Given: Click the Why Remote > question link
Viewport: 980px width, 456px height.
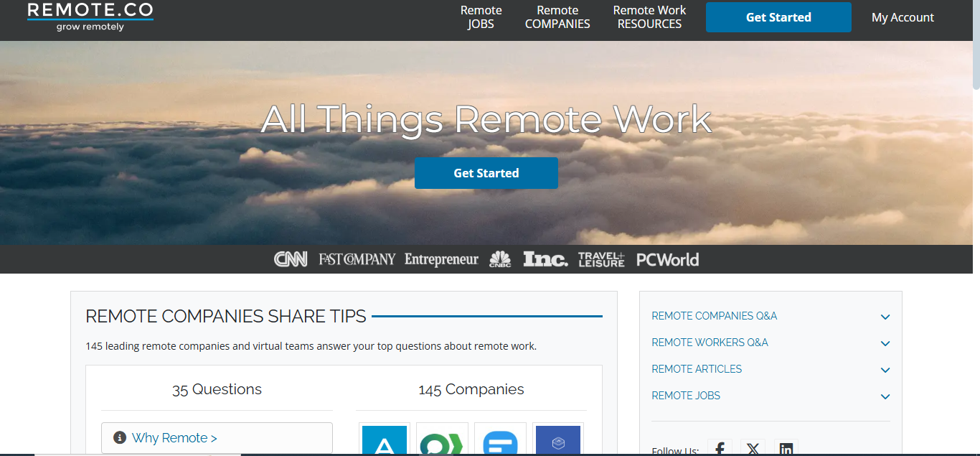Looking at the screenshot, I should [174, 438].
